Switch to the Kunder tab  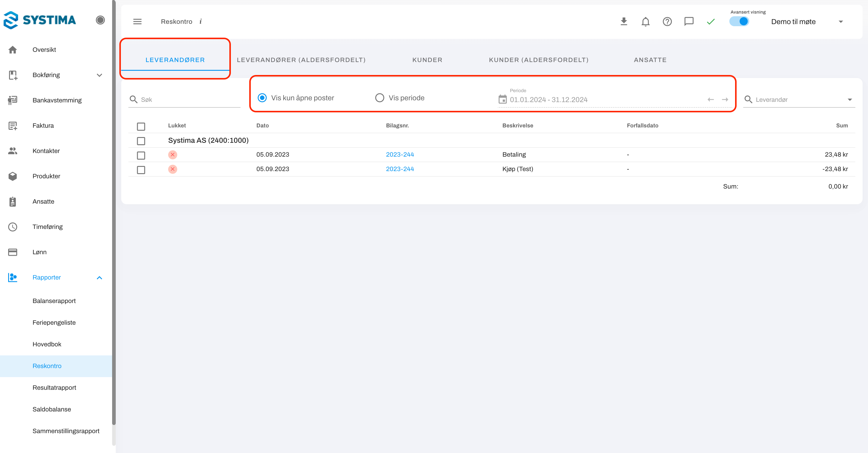point(427,60)
